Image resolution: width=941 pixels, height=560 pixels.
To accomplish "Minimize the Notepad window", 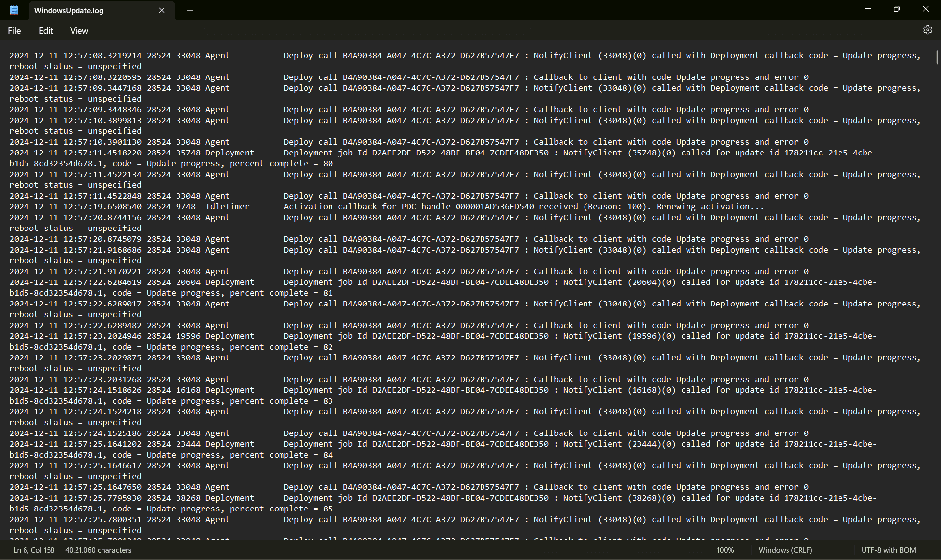I will pyautogui.click(x=868, y=9).
